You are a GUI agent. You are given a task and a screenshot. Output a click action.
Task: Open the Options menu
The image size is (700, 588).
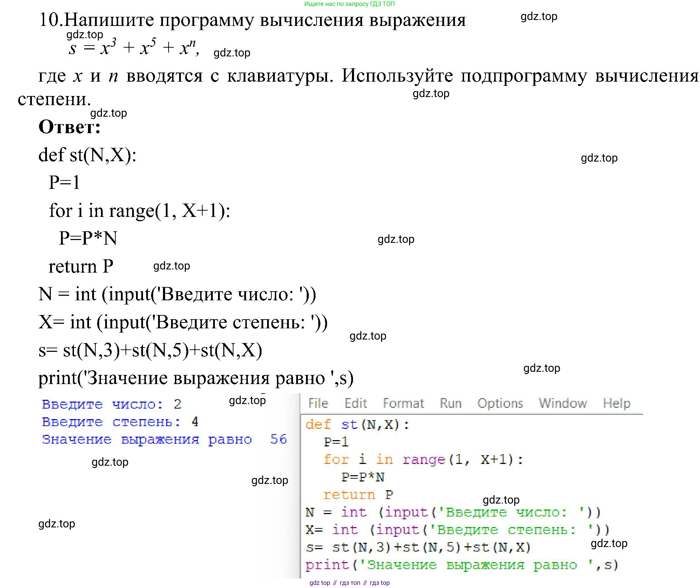[x=500, y=404]
